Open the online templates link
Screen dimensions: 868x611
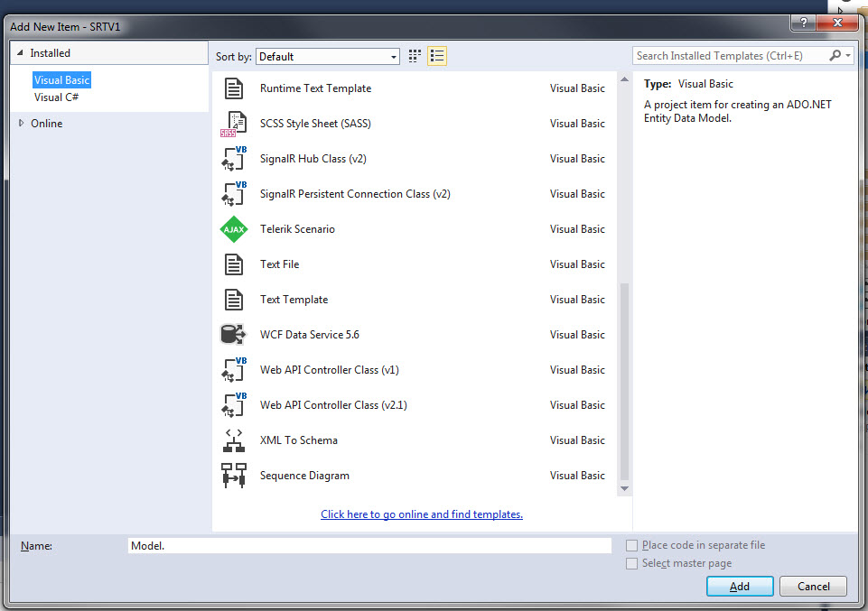point(422,514)
